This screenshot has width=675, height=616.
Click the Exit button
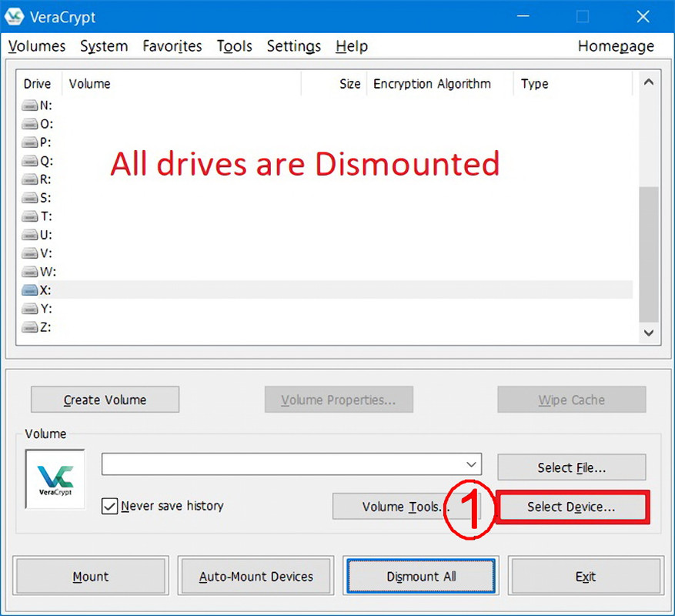586,577
